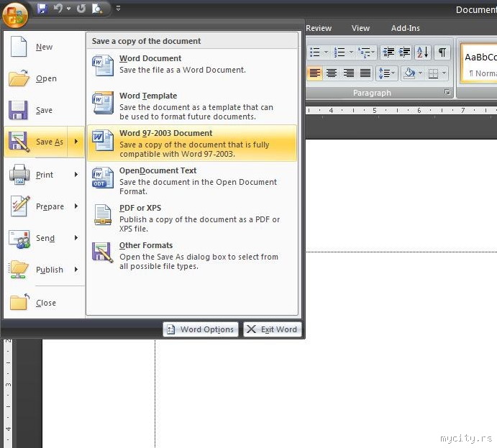Click the Multilevel List icon

click(x=366, y=52)
